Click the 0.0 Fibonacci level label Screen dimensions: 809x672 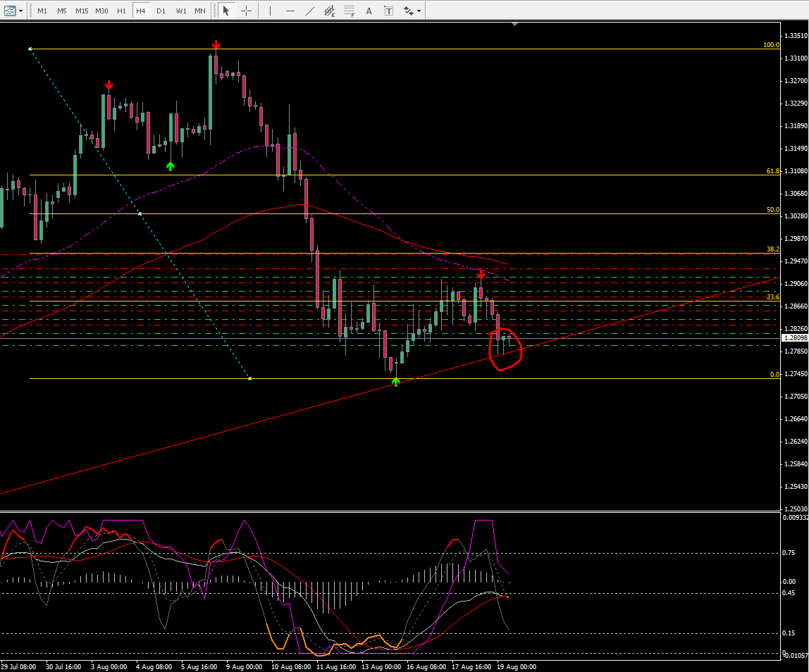775,375
